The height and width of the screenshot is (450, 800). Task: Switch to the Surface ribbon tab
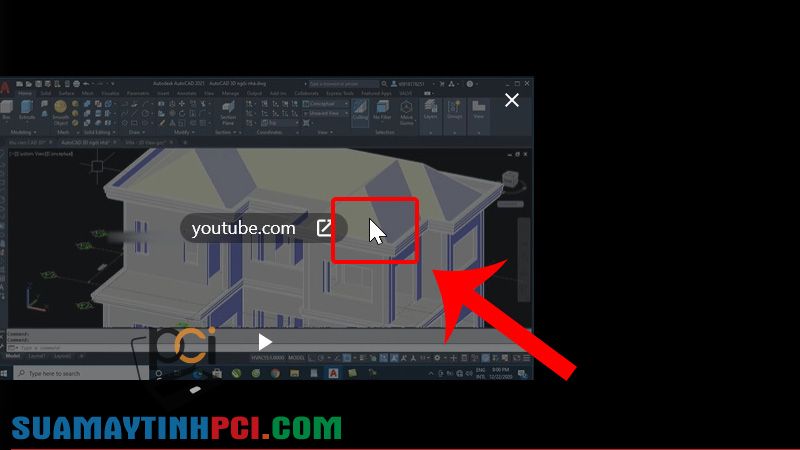coord(66,93)
